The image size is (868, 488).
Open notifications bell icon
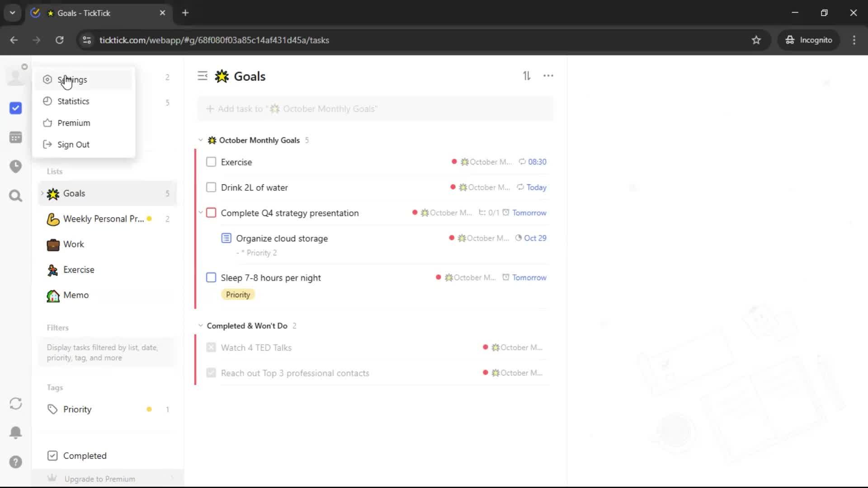pos(15,432)
